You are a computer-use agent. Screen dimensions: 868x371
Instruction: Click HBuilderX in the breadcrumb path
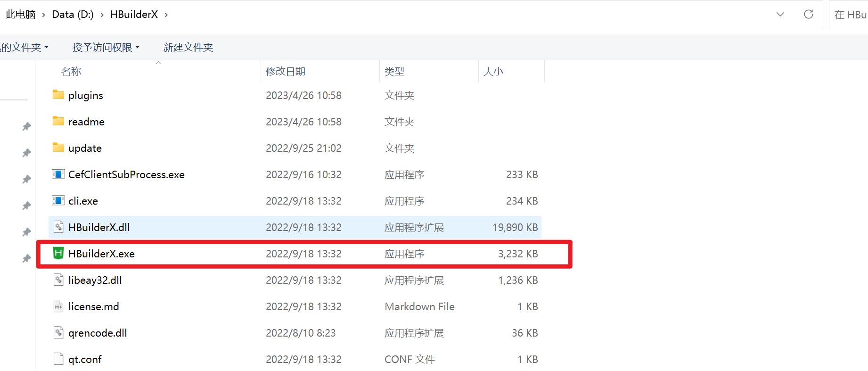[134, 15]
